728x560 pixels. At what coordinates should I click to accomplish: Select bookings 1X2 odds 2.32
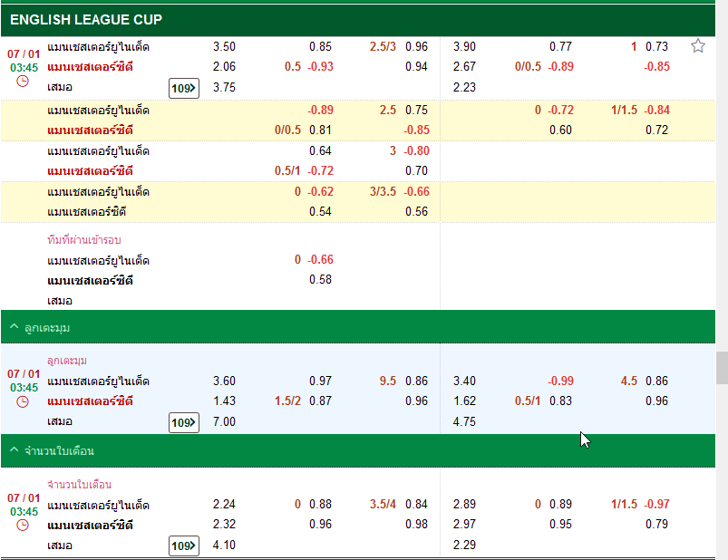(x=224, y=525)
